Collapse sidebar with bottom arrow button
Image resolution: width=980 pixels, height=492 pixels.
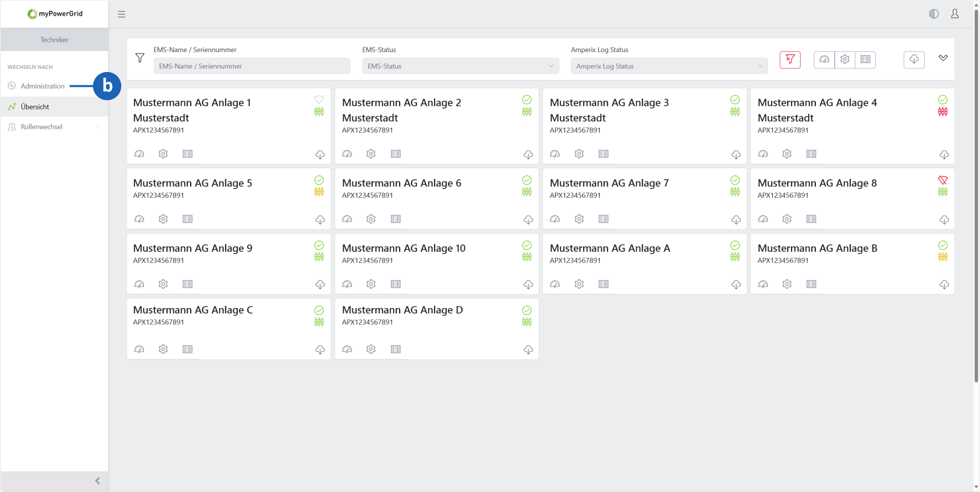pos(97,481)
